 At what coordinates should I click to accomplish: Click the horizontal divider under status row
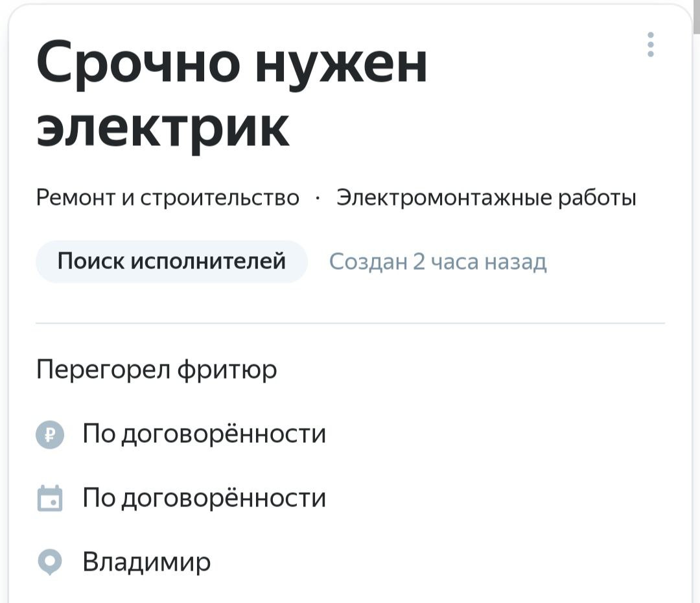(x=351, y=322)
